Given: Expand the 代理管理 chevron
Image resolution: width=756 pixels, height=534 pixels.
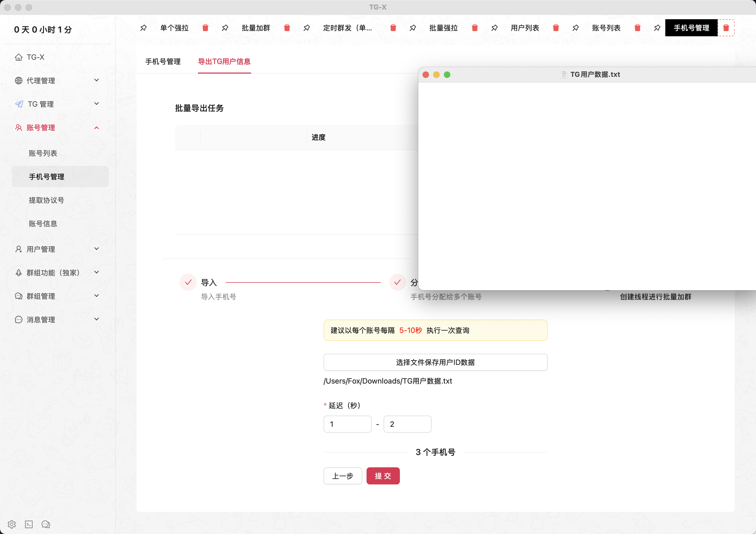Looking at the screenshot, I should [97, 80].
